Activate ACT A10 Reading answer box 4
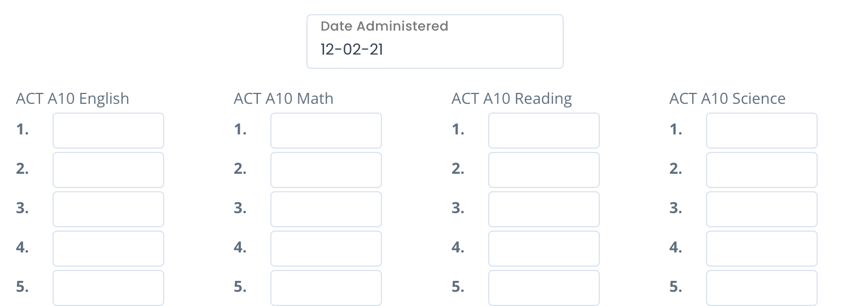868x306 pixels. point(544,249)
